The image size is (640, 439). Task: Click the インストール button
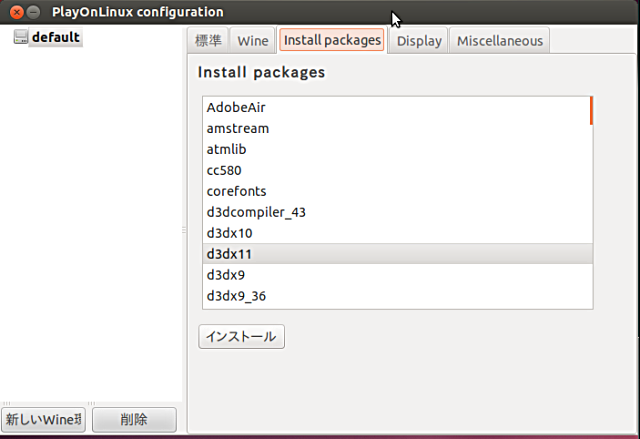[241, 337]
